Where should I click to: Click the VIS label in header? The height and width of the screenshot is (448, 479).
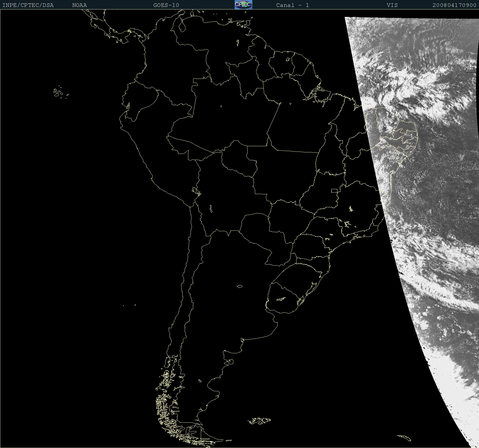392,5
